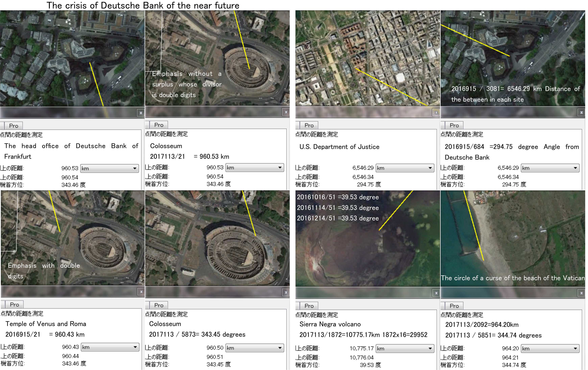Screen dimensions: 588x370
Task: Close the Vatican beach 964.20km panel
Action: pyautogui.click(x=581, y=293)
